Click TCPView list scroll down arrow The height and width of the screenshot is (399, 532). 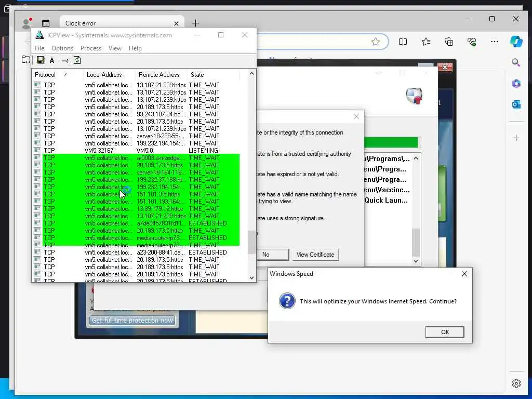251,277
